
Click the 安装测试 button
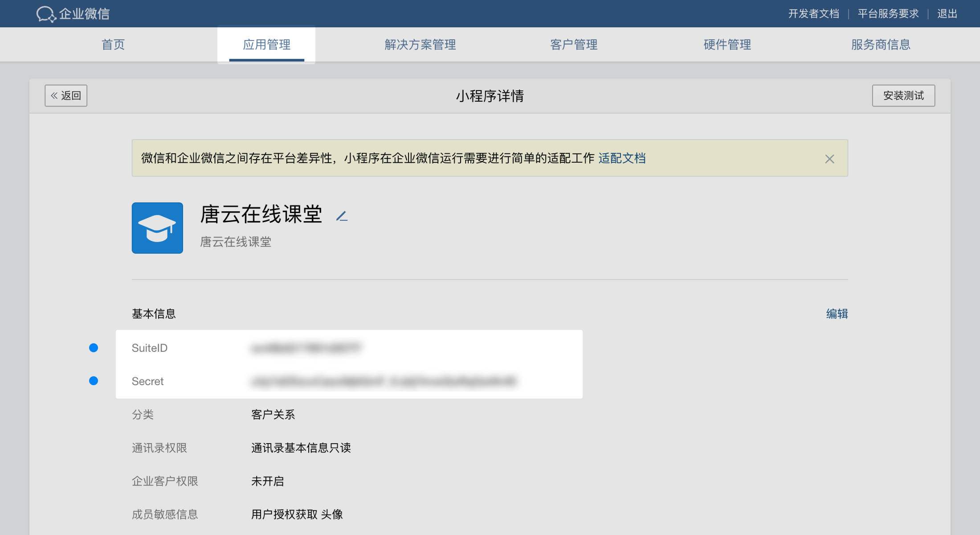click(x=903, y=95)
